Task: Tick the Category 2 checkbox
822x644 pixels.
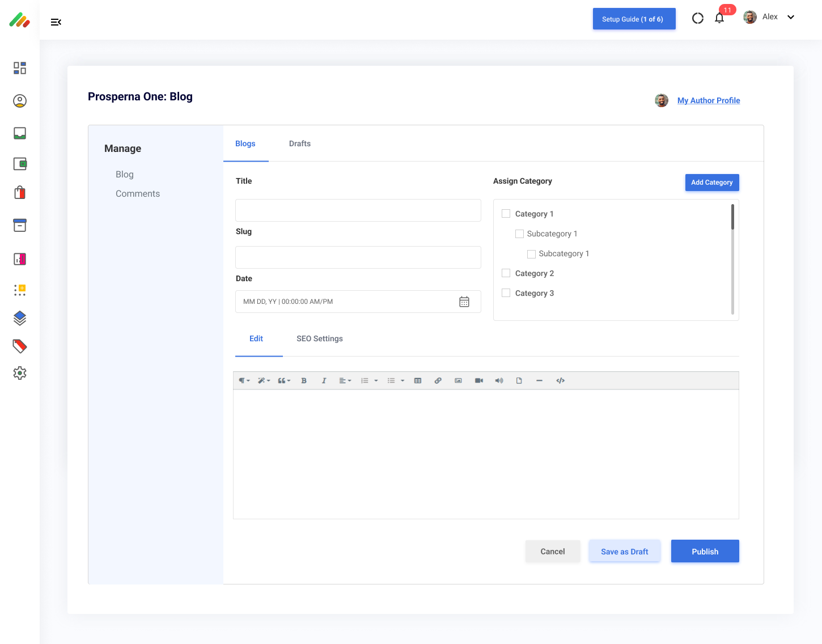Action: [506, 273]
